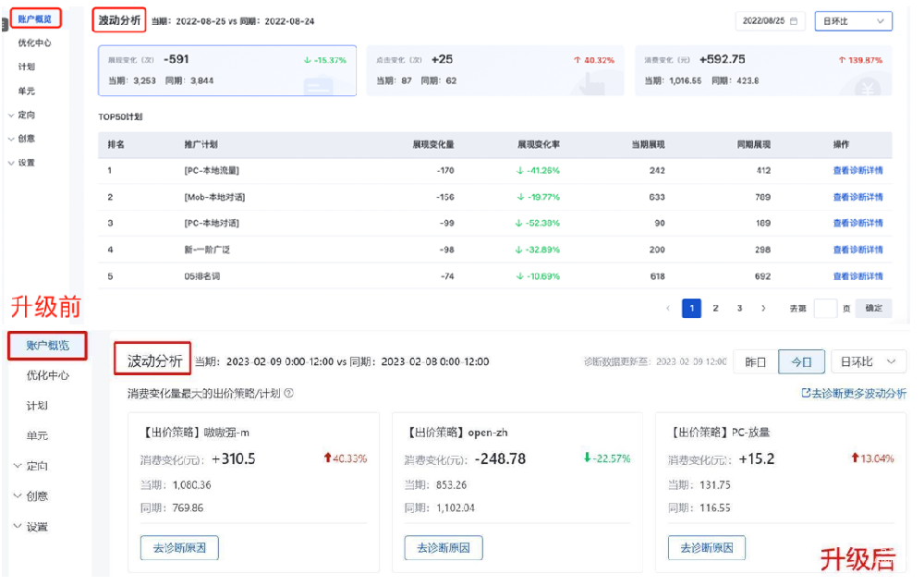Go to next page with the right pagination arrow
Viewport: 924px width, 586px height.
point(763,309)
